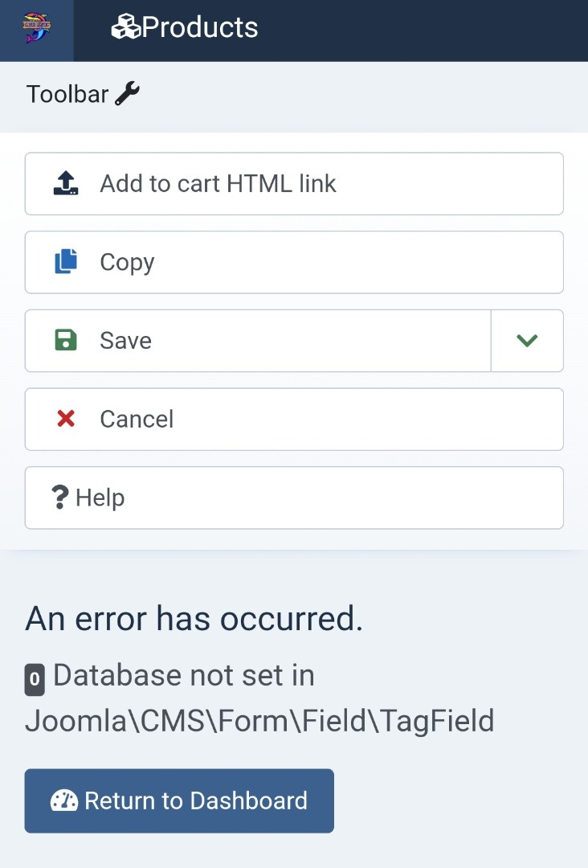This screenshot has height=868, width=588.
Task: Expand the Save options dropdown arrow
Action: [x=527, y=341]
